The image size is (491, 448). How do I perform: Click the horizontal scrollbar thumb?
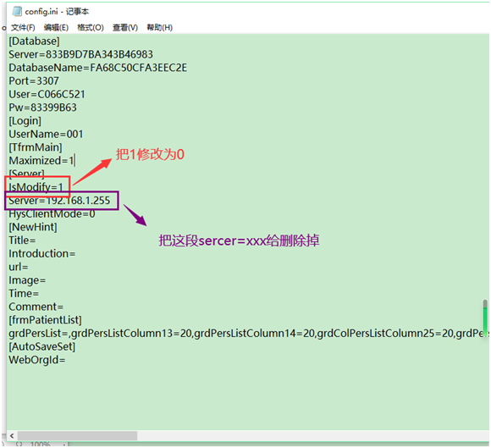click(x=77, y=435)
